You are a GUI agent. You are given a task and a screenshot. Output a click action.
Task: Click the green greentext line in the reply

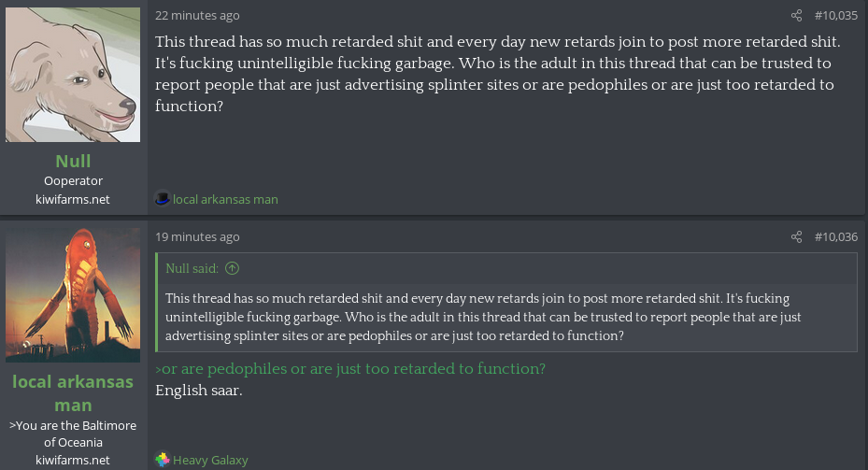click(350, 369)
